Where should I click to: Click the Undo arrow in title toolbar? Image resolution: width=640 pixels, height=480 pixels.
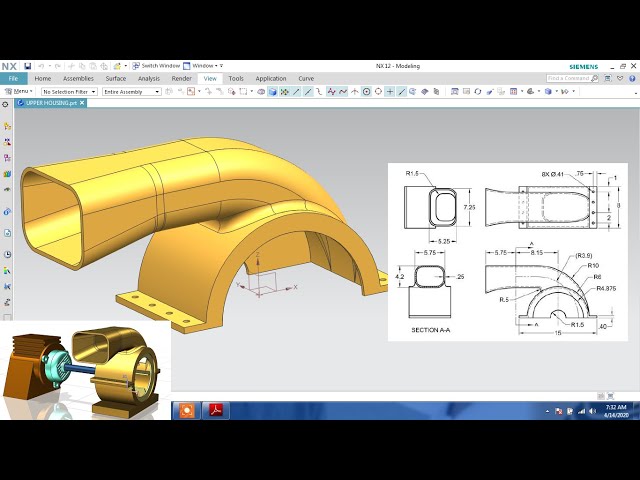coord(41,66)
